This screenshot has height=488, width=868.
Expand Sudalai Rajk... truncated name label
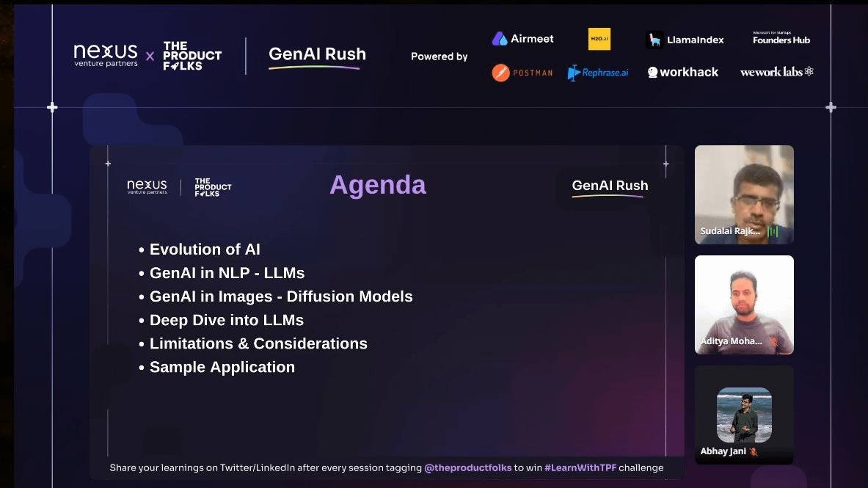[x=730, y=231]
